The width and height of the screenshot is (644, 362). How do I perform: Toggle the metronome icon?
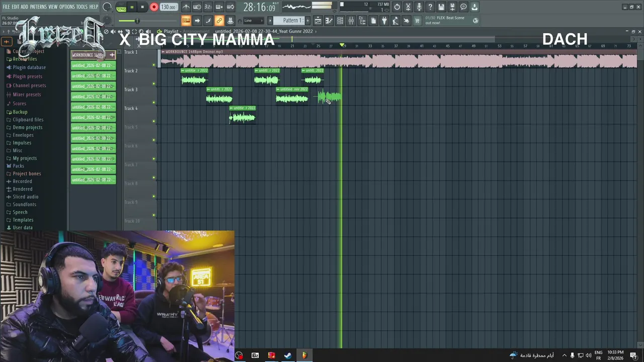(186, 7)
